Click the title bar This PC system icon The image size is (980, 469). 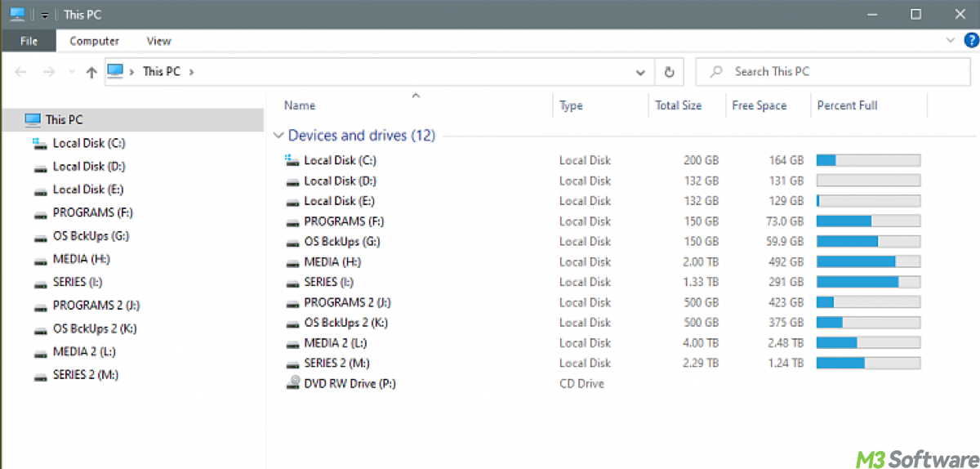pos(17,14)
